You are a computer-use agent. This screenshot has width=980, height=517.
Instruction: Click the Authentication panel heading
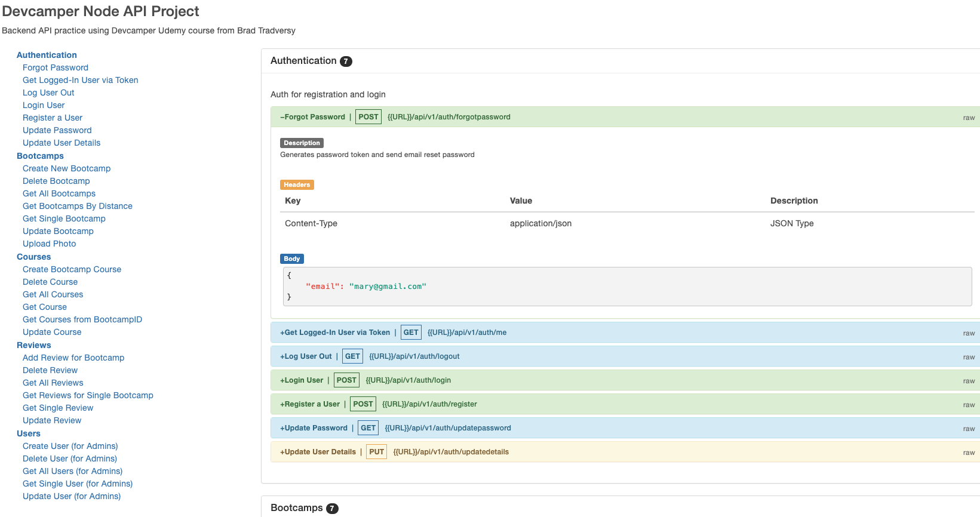pos(303,61)
